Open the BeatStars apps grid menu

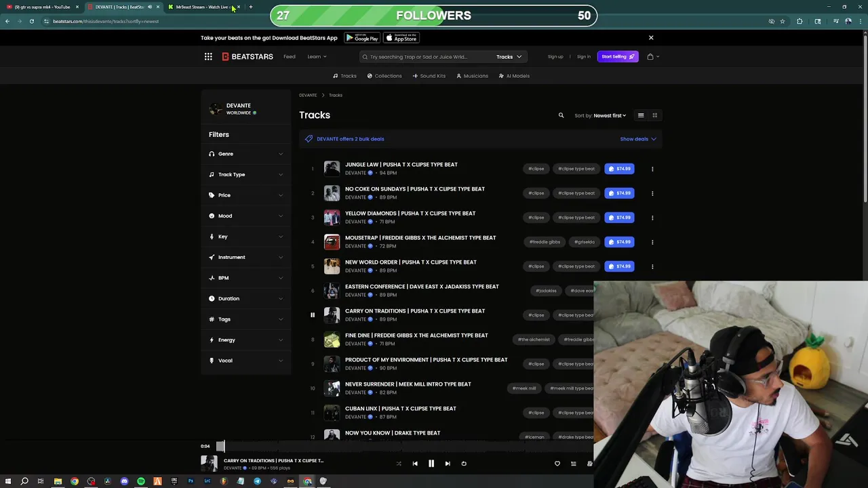(x=208, y=56)
